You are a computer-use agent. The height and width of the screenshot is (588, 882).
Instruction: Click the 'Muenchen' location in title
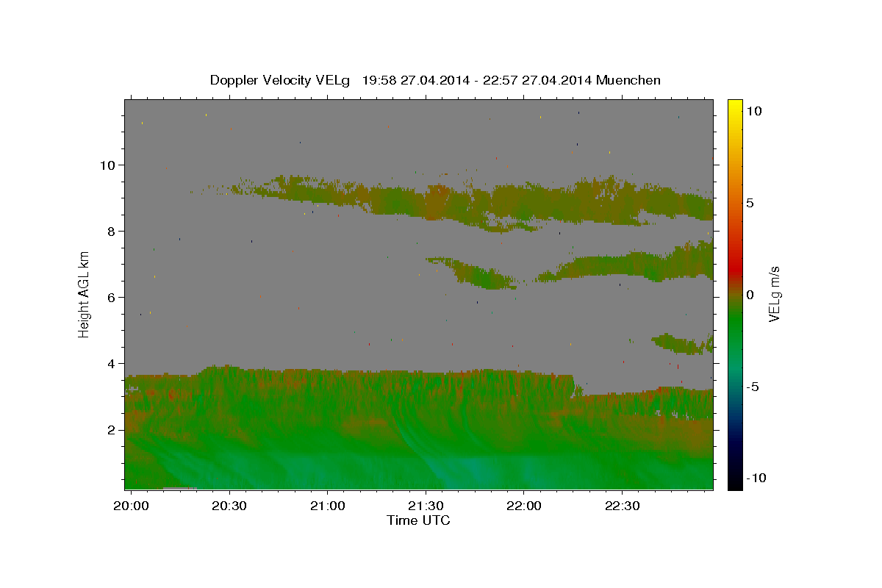tap(628, 80)
